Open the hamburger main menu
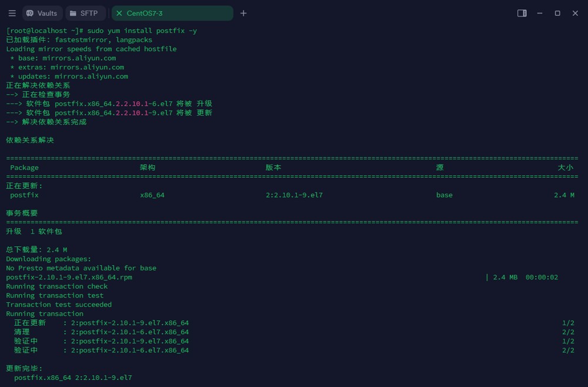 [12, 14]
